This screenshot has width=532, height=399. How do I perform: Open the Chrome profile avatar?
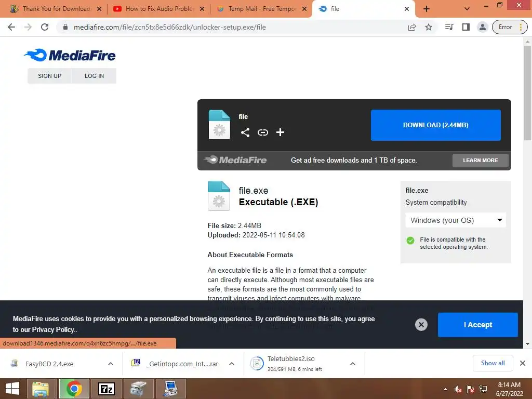pyautogui.click(x=482, y=27)
